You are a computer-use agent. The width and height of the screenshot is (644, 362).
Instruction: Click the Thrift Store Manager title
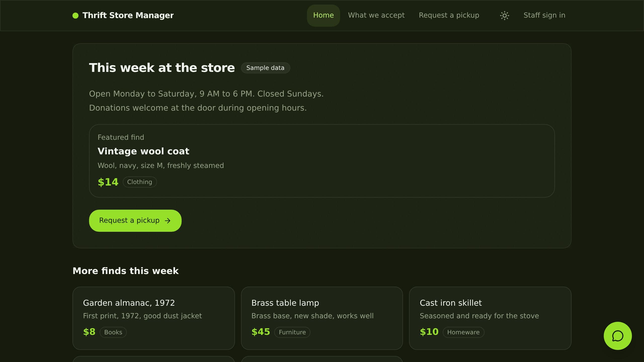(128, 15)
